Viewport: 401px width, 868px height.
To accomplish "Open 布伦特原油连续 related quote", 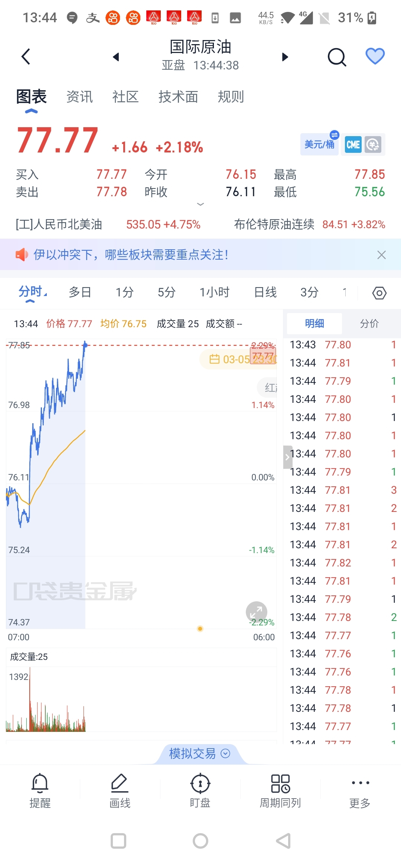I will (309, 224).
